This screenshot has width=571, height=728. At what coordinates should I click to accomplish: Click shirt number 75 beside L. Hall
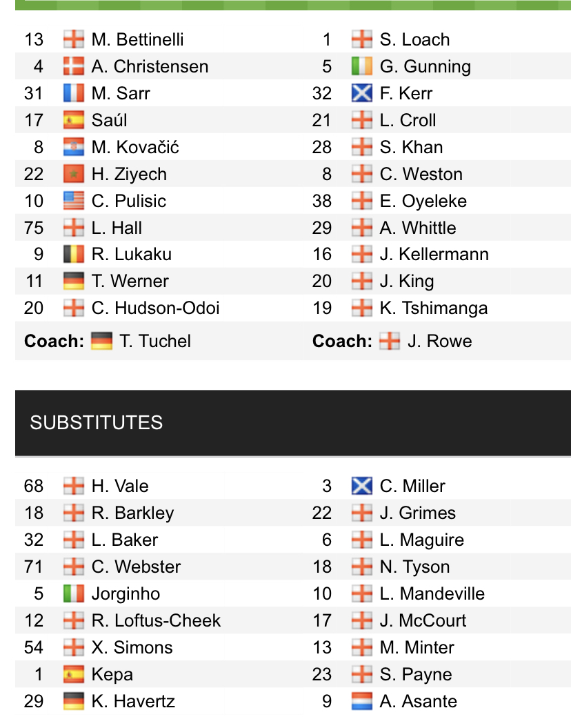(x=33, y=228)
